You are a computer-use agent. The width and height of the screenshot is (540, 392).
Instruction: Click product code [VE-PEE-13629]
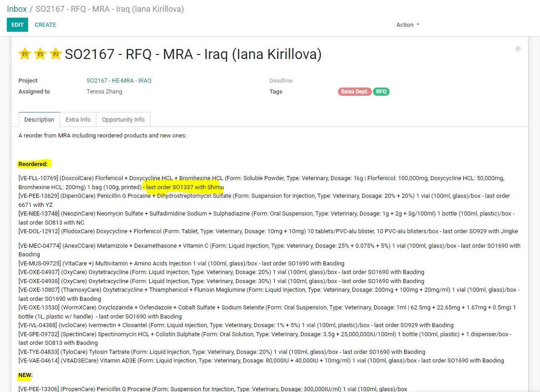[39, 196]
